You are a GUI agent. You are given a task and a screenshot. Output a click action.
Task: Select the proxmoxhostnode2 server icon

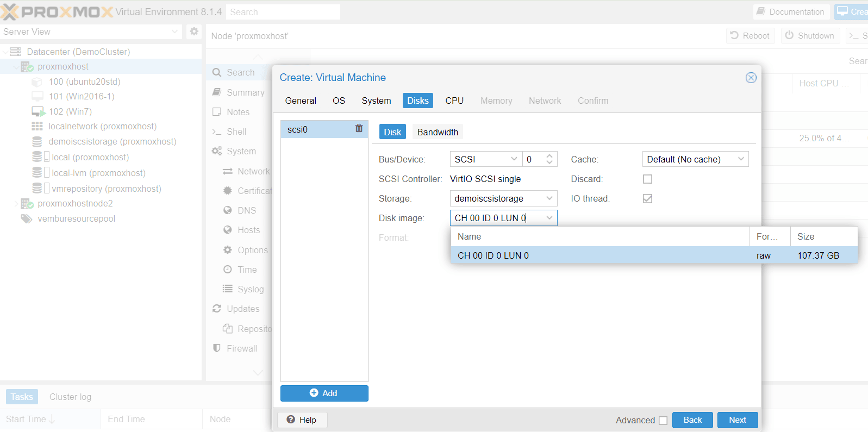pyautogui.click(x=27, y=204)
